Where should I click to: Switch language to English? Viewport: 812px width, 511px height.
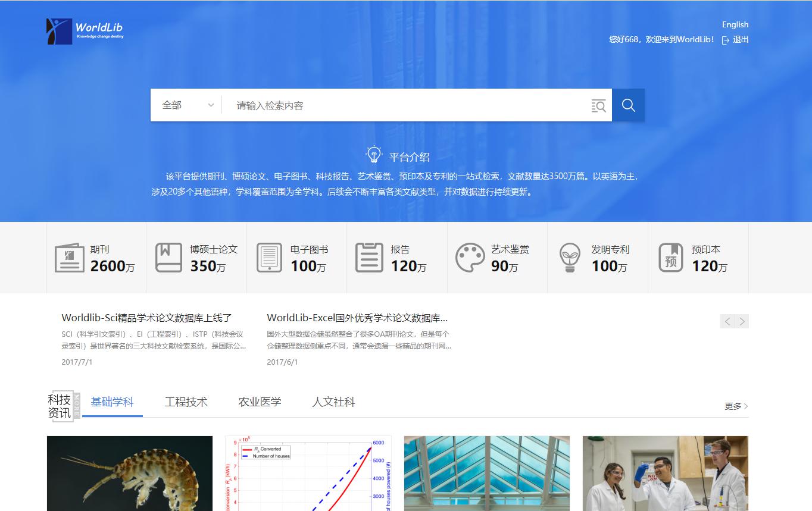point(735,24)
